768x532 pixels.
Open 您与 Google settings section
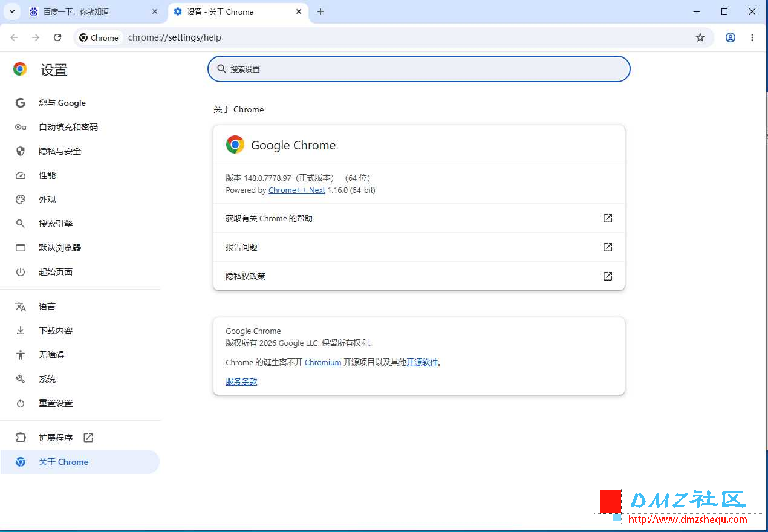[x=80, y=103]
